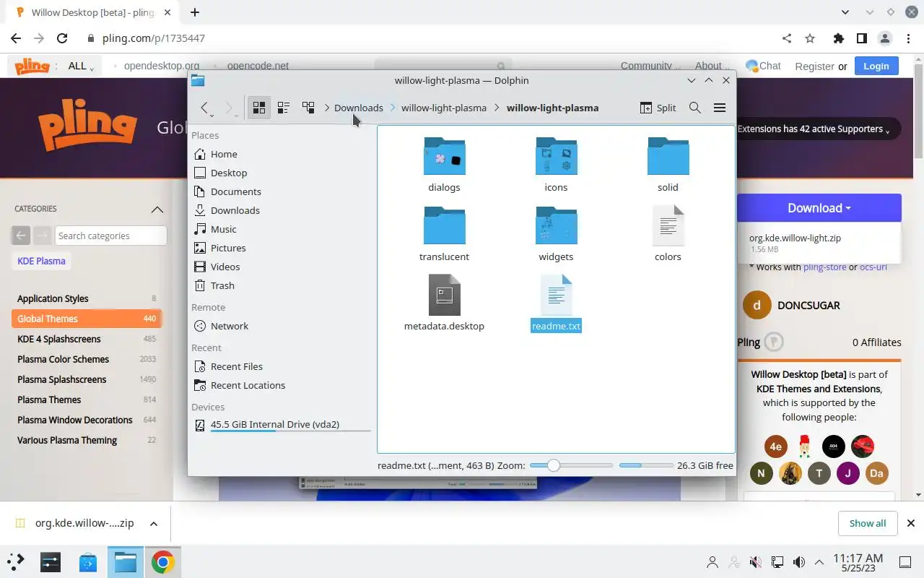
Task: Select the readme.txt file icon
Action: click(556, 295)
